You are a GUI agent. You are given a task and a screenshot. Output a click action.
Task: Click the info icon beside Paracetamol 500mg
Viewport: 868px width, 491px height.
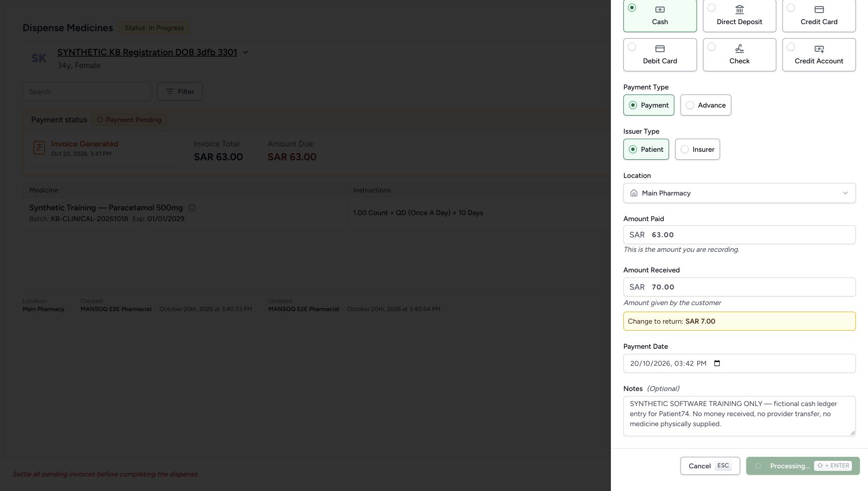click(x=192, y=208)
